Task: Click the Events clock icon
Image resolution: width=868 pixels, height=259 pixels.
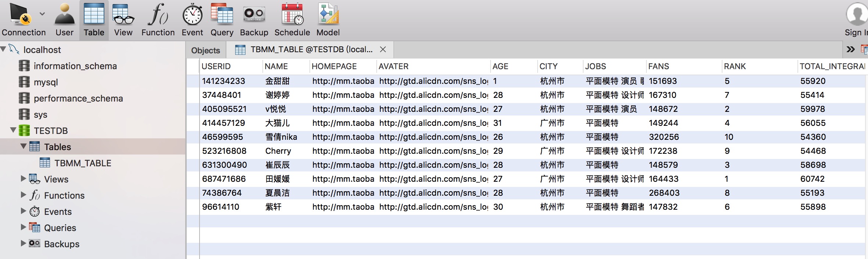Action: pyautogui.click(x=35, y=211)
